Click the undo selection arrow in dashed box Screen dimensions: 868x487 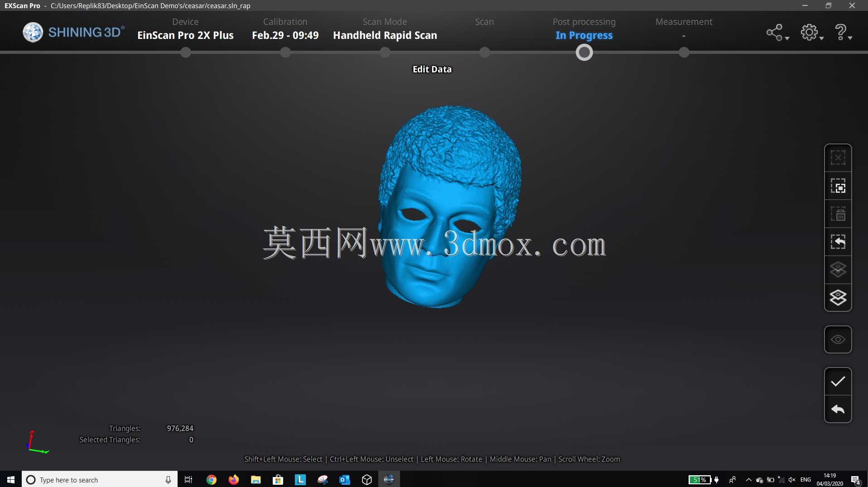838,242
